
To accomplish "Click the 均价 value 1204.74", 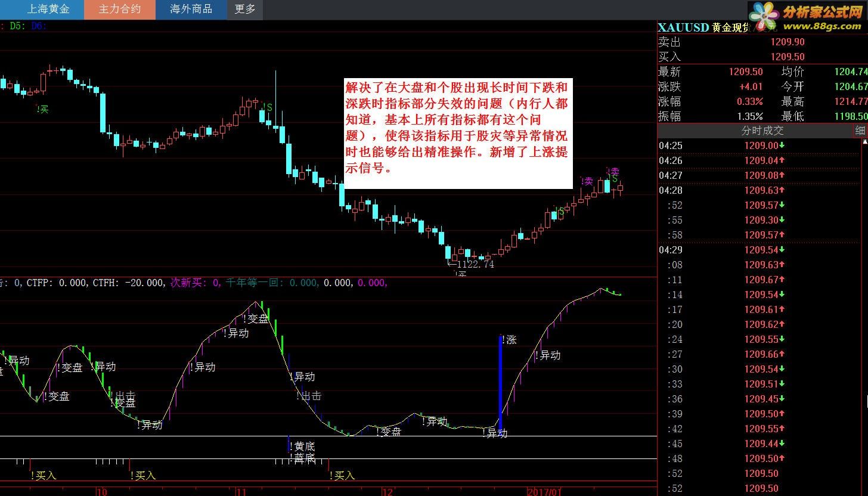I will (x=851, y=72).
